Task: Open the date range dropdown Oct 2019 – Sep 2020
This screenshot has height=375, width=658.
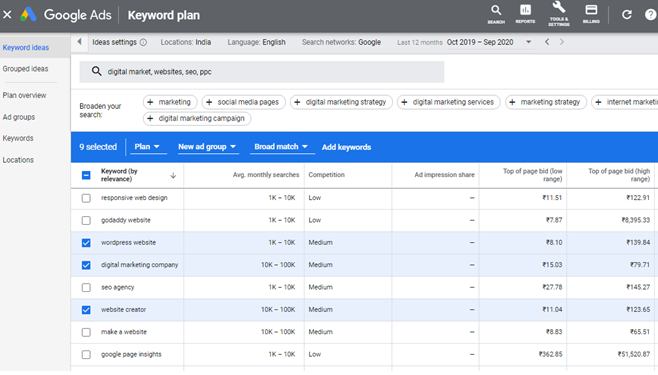Action: pyautogui.click(x=490, y=42)
